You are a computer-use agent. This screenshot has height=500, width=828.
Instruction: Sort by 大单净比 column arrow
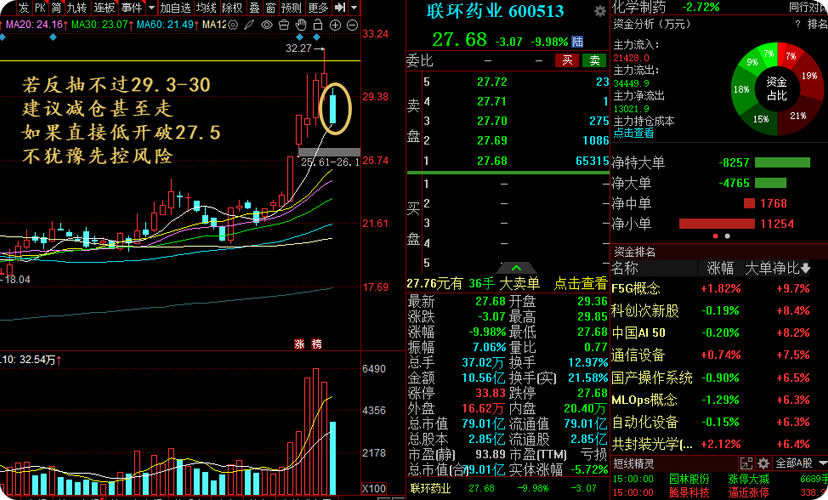[x=805, y=268]
